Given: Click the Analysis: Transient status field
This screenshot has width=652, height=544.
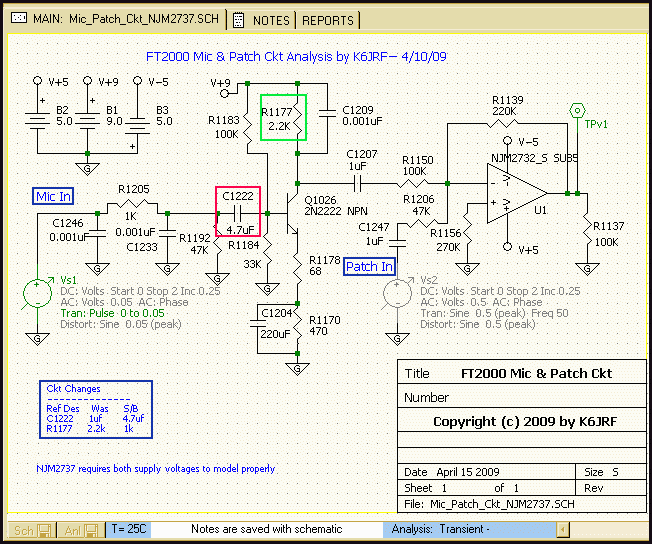Looking at the screenshot, I should [x=470, y=529].
